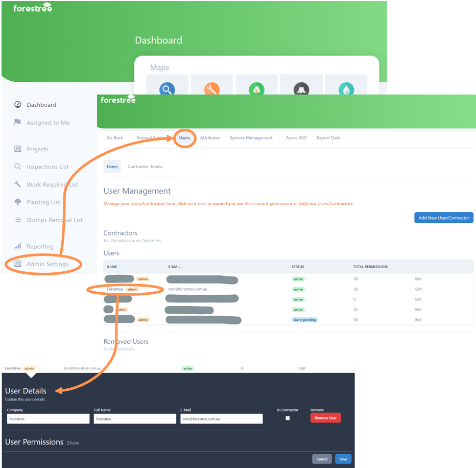Click the green tree map icon
Viewport: 476px width, 468px height.
tap(256, 88)
